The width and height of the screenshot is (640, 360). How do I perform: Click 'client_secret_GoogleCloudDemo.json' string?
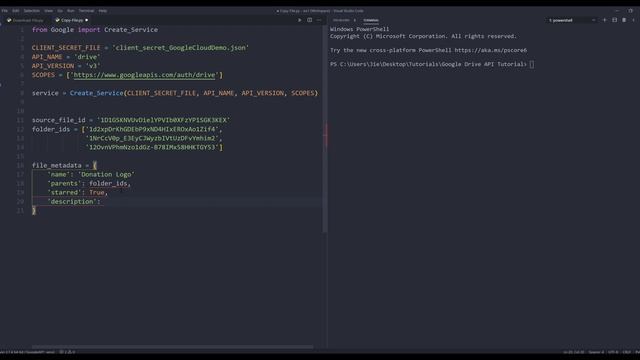[x=180, y=48]
